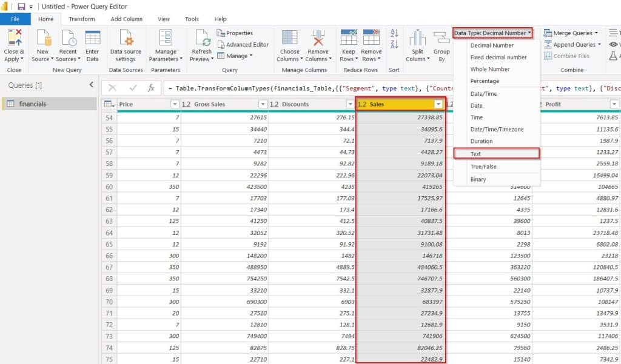Expand the Manage query dropdown
621x364 pixels.
click(235, 56)
